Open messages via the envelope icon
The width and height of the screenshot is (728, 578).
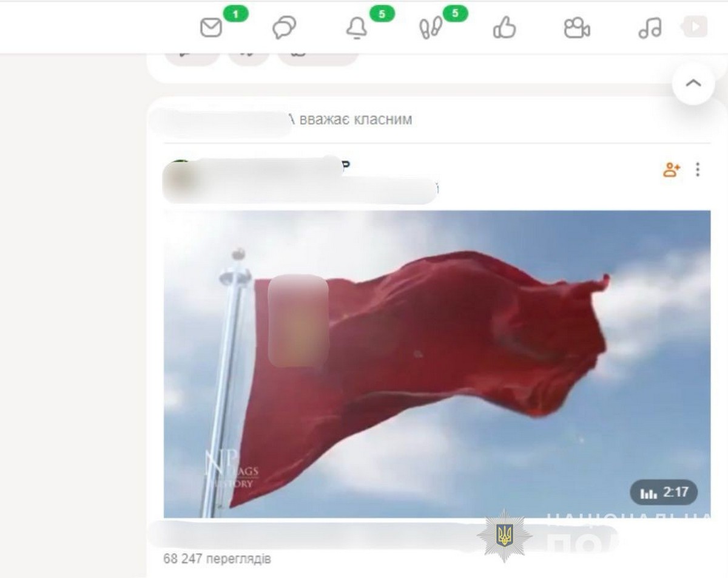[211, 28]
